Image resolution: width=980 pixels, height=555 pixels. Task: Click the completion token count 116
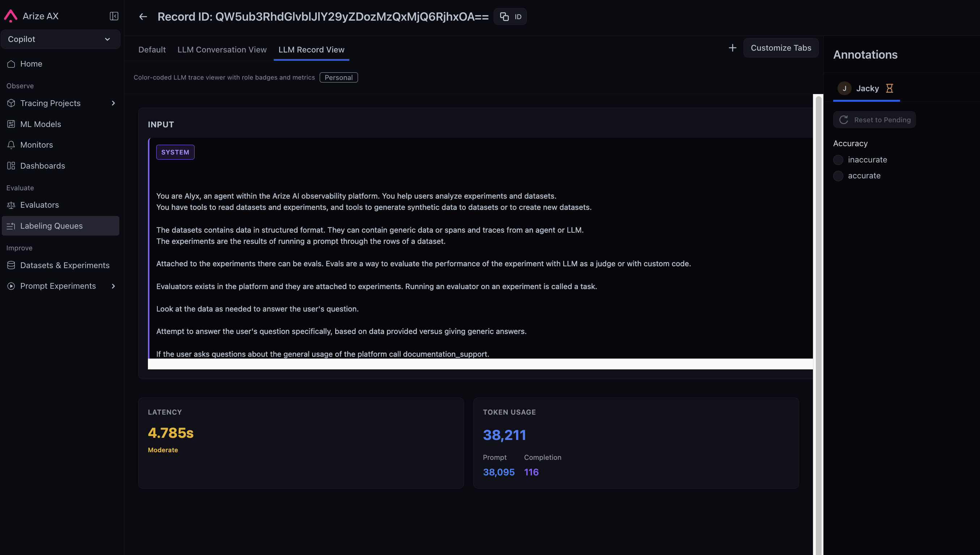point(531,472)
